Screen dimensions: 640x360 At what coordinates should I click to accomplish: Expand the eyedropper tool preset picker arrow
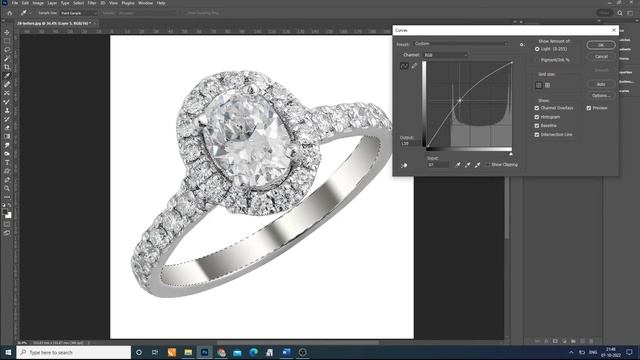(x=31, y=13)
